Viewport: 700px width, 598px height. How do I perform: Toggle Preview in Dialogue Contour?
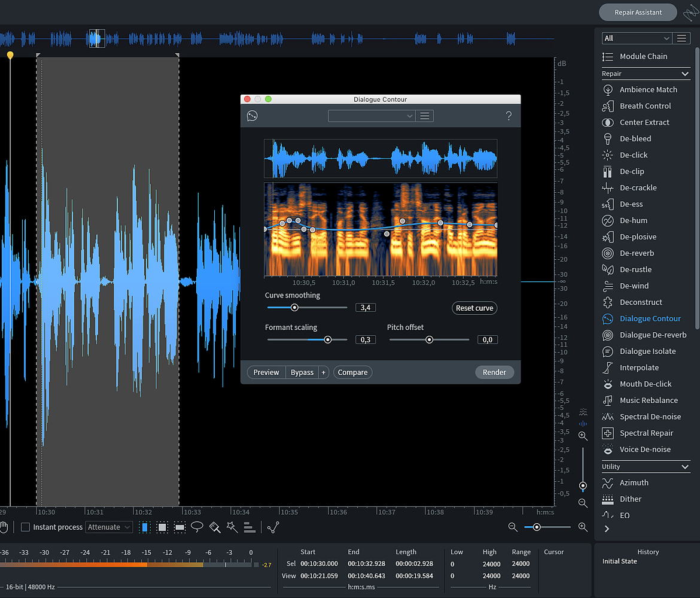click(266, 372)
